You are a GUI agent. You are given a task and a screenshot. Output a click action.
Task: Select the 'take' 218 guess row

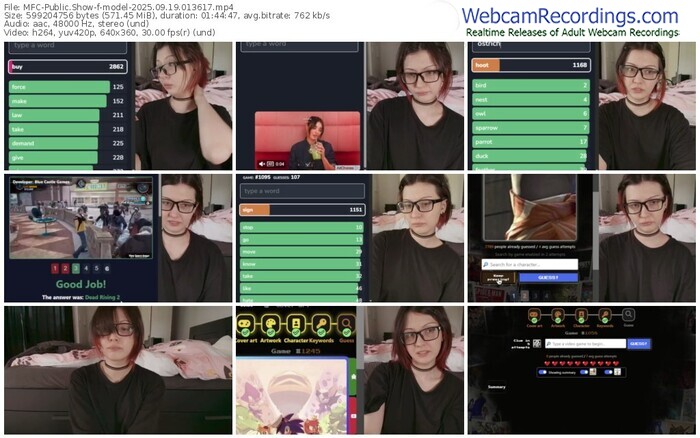coord(67,129)
